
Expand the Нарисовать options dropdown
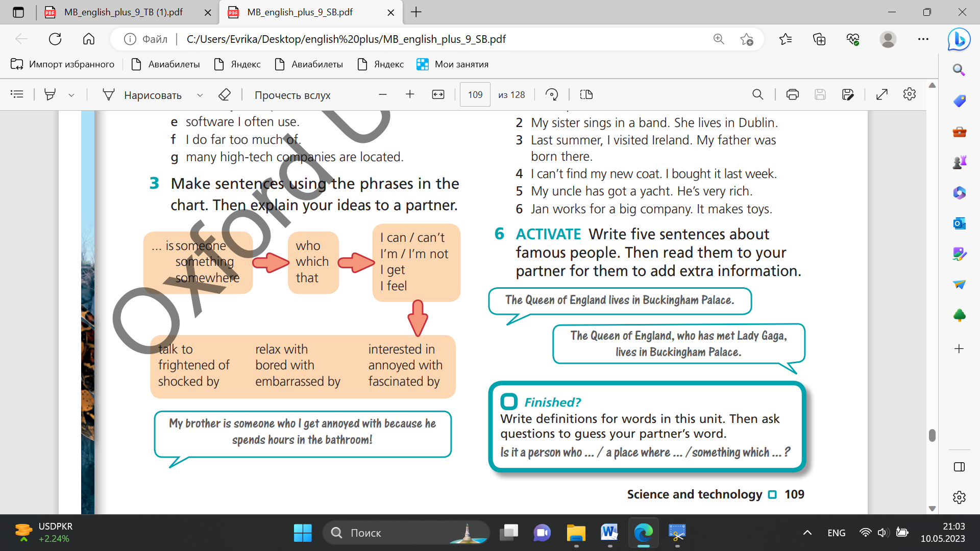click(200, 95)
